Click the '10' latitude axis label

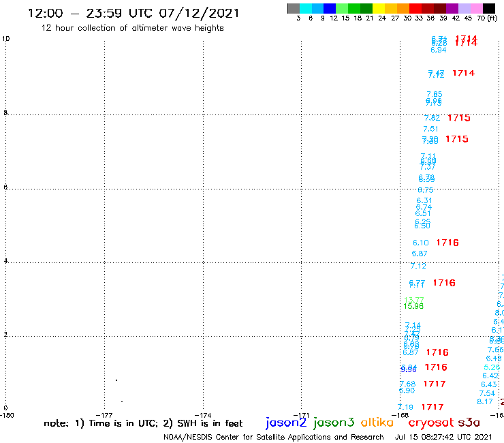click(x=5, y=39)
